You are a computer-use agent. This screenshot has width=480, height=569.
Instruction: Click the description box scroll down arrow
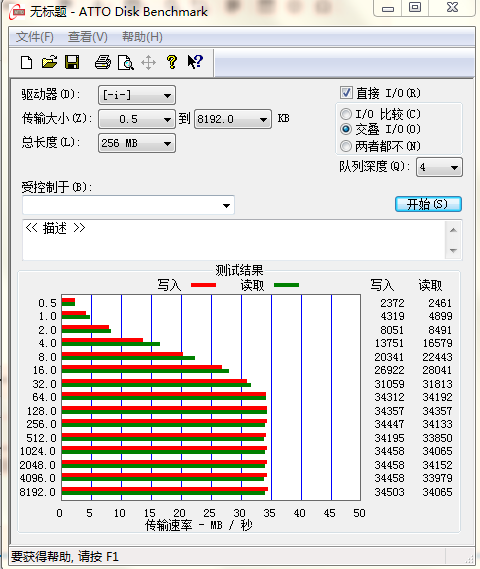pyautogui.click(x=453, y=250)
